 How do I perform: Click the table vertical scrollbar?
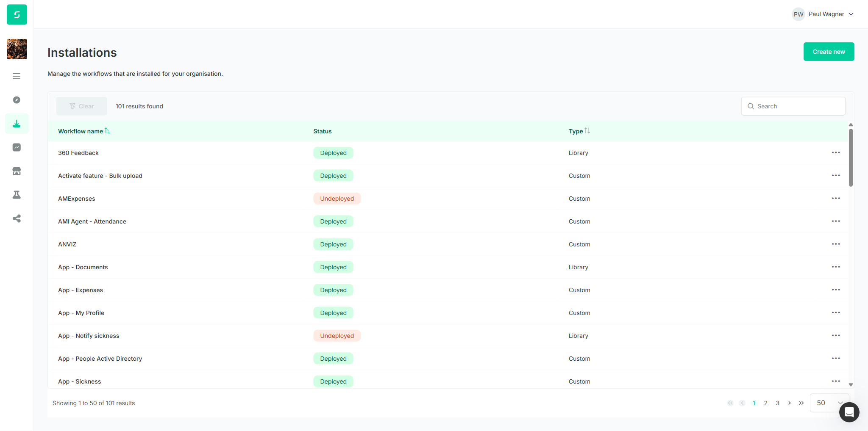[x=851, y=157]
